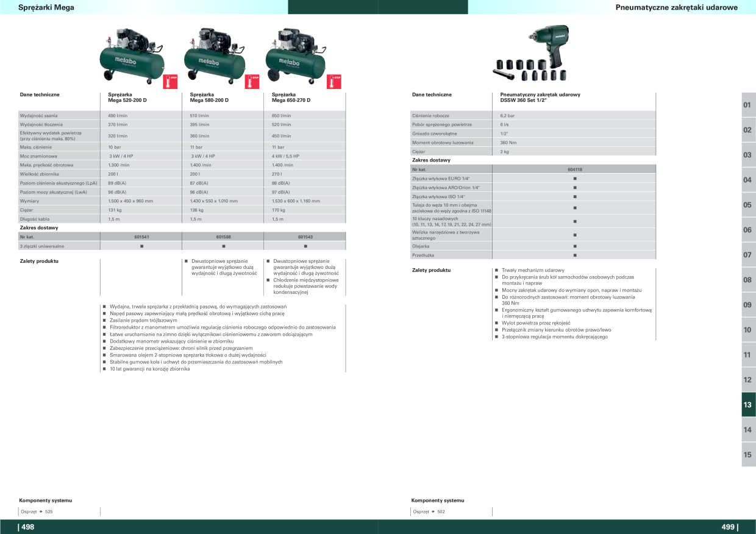Select chapter tab 03
The height and width of the screenshot is (534, 756).
(748, 155)
